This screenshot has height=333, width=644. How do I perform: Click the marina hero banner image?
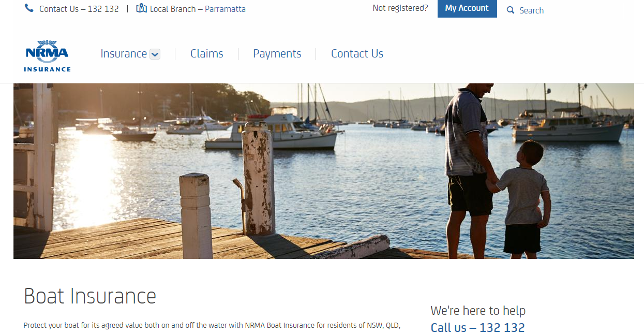[324, 171]
